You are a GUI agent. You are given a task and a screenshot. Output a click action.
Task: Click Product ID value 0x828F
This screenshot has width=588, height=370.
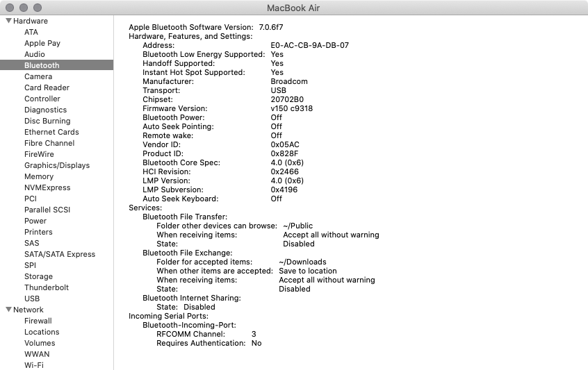click(x=285, y=153)
